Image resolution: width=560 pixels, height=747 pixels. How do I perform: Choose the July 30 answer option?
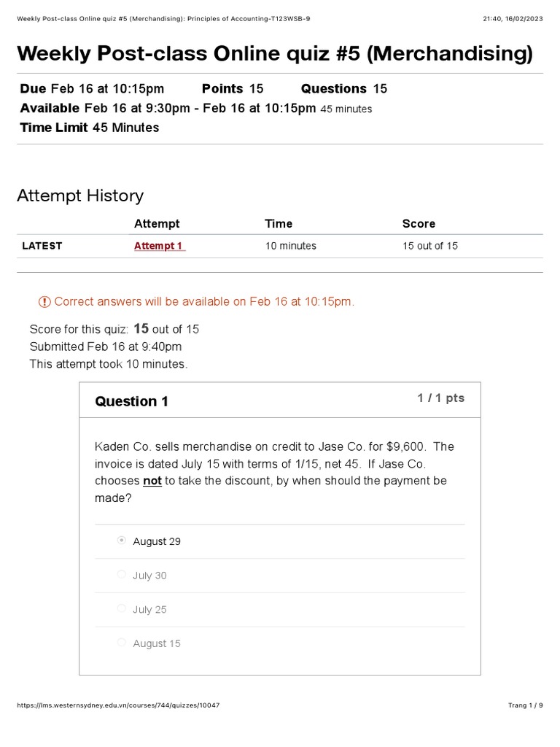tap(122, 575)
